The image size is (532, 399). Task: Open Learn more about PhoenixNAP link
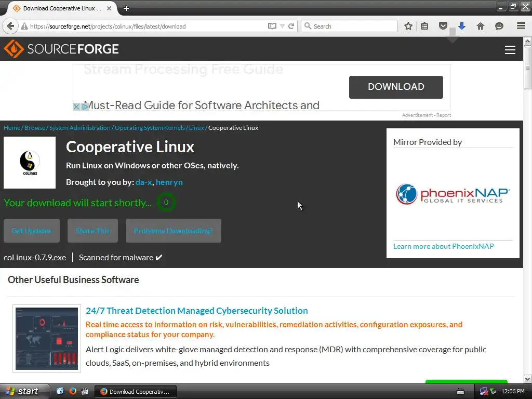(x=444, y=246)
